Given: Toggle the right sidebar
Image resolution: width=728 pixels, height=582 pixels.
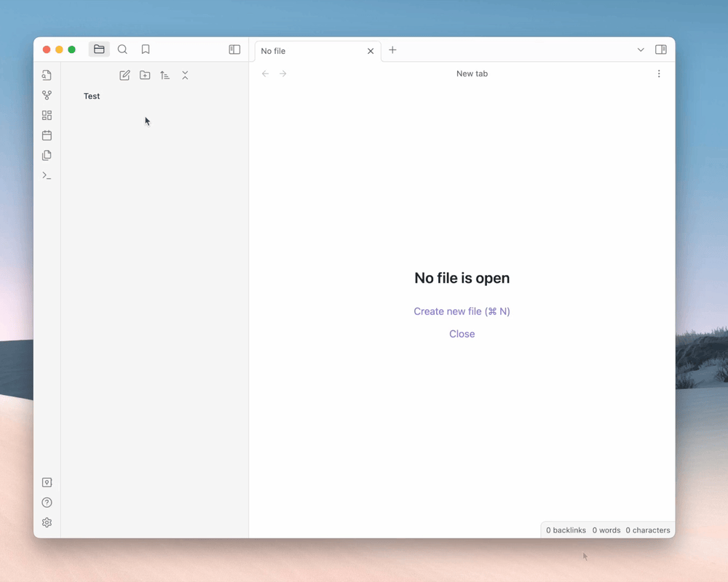Looking at the screenshot, I should (661, 49).
